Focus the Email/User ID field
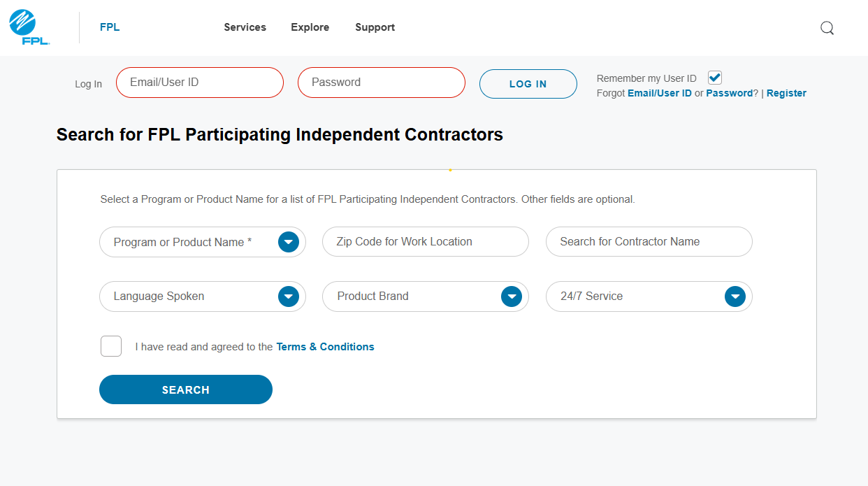Screen dimensions: 868x486 pyautogui.click(x=200, y=83)
